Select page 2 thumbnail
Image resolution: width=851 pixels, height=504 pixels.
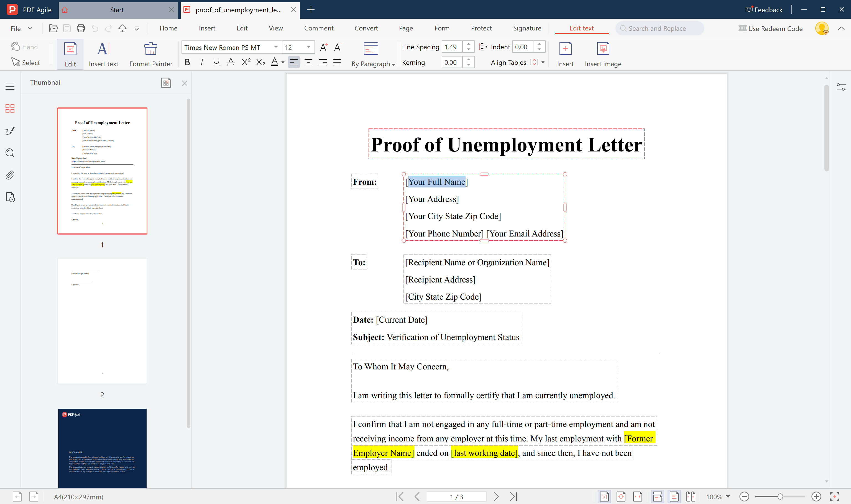pos(102,320)
